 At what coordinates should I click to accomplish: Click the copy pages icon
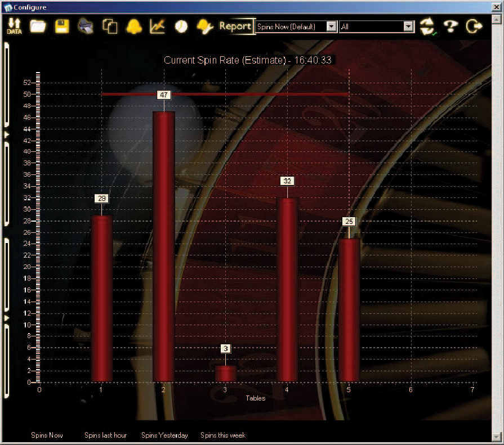(109, 26)
